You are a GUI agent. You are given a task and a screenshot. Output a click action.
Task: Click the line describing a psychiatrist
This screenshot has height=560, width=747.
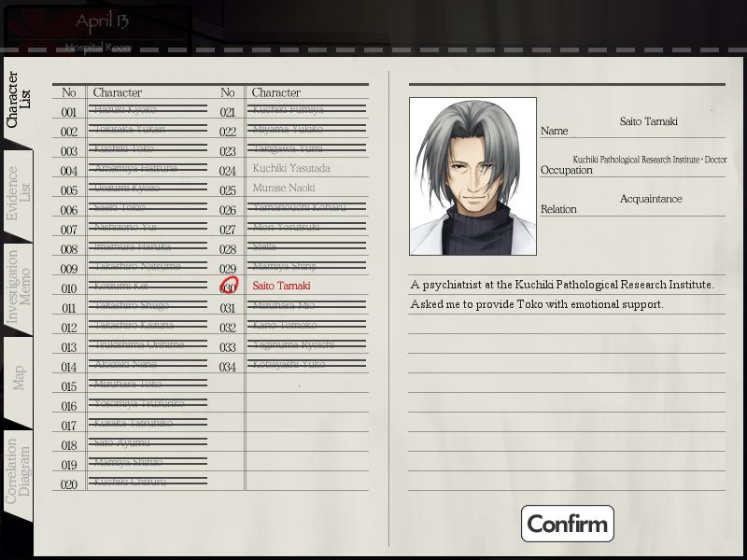pyautogui.click(x=562, y=285)
